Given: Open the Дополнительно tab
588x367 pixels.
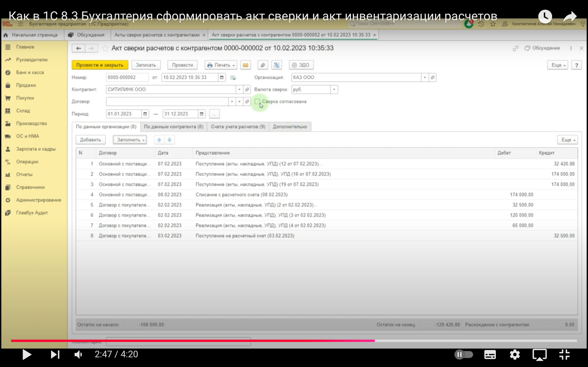Looking at the screenshot, I should pyautogui.click(x=290, y=127).
